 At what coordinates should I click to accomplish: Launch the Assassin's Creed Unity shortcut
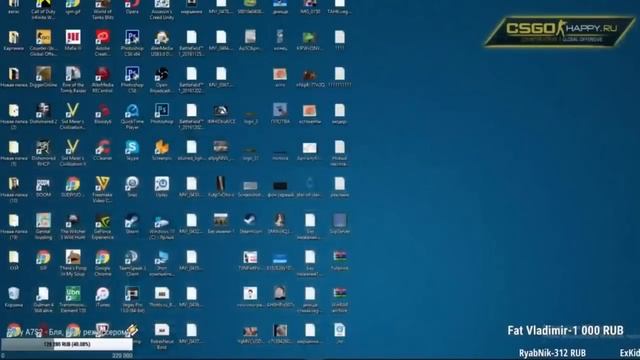click(x=162, y=9)
